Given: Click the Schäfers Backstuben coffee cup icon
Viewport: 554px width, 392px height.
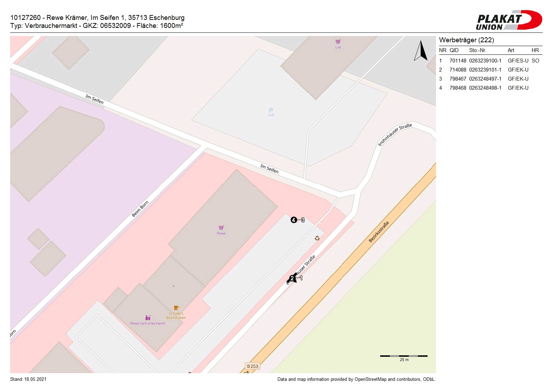Looking at the screenshot, I should (x=176, y=308).
